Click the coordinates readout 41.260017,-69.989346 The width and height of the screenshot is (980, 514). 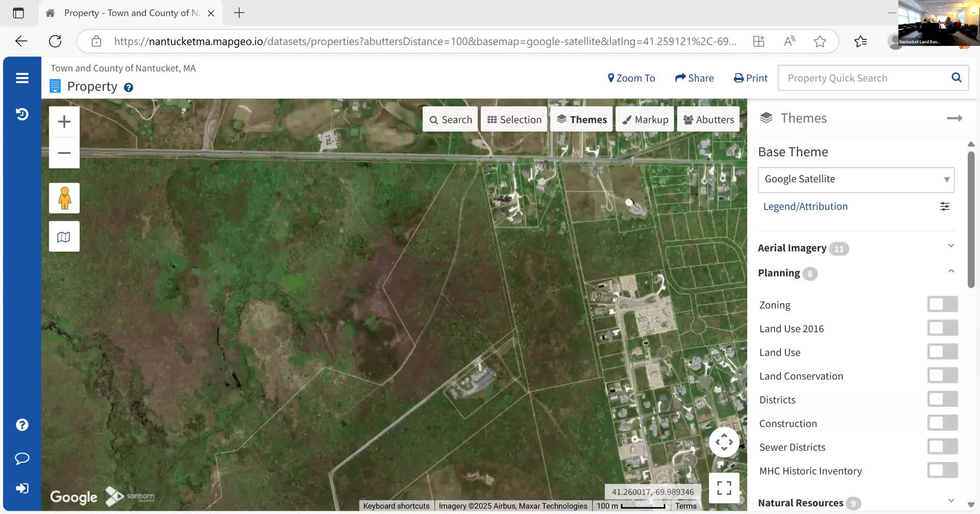click(653, 492)
